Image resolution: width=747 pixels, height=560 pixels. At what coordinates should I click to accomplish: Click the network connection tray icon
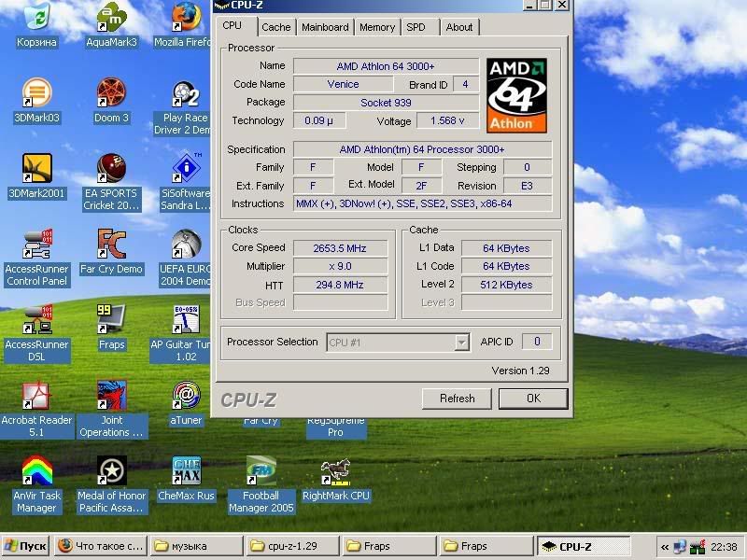point(681,547)
